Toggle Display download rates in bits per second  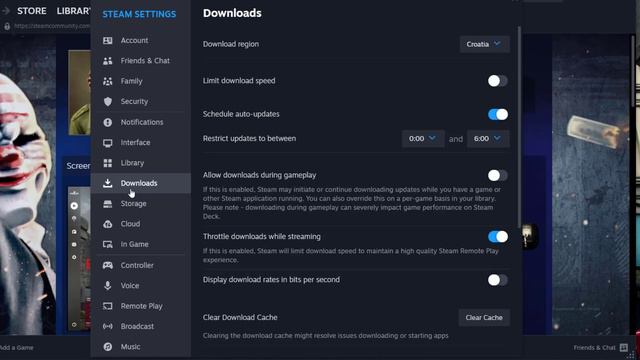click(498, 280)
